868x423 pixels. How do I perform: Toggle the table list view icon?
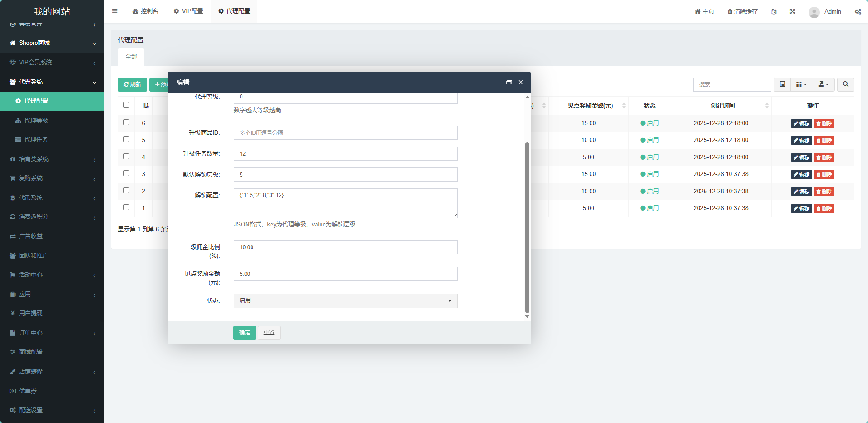[x=782, y=84]
